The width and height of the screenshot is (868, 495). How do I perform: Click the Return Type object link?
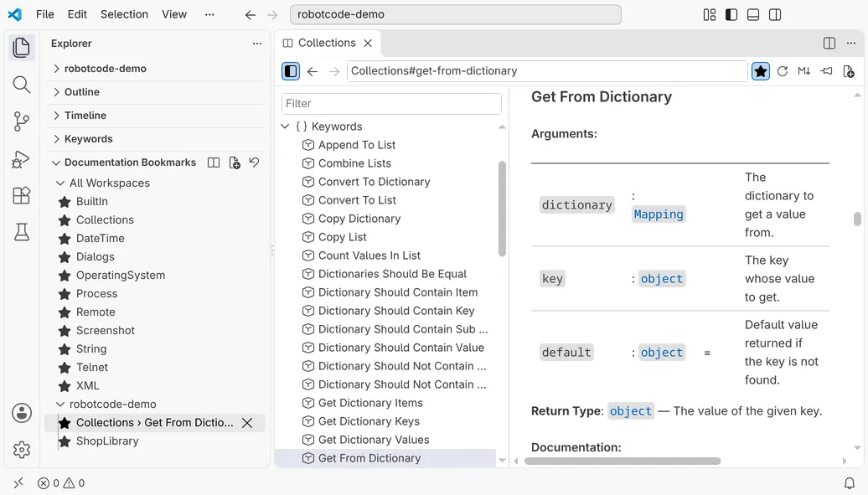(x=631, y=411)
